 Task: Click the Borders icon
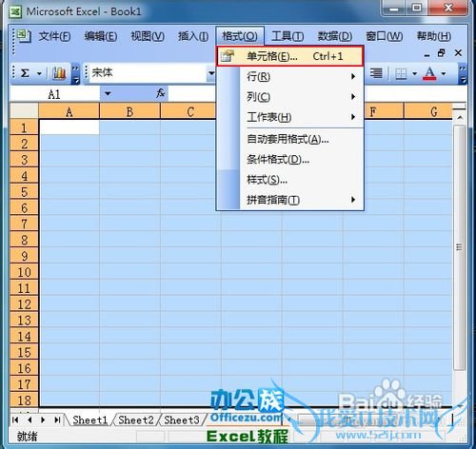tap(401, 74)
